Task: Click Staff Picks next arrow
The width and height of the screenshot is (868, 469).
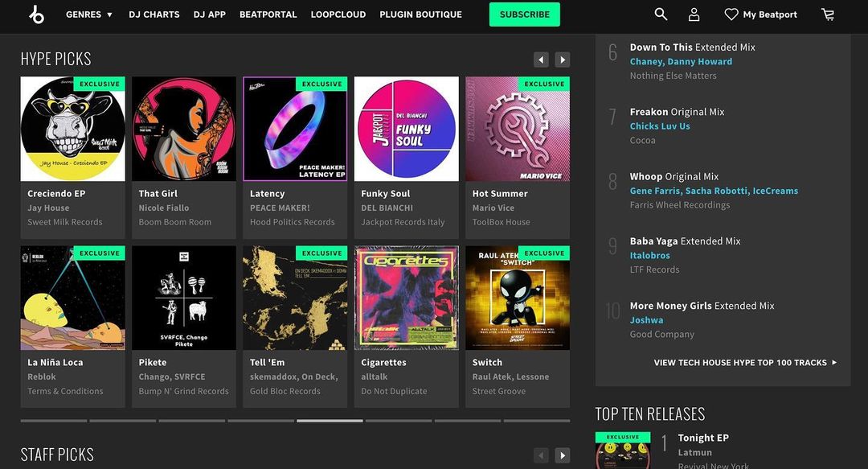Action: tap(563, 455)
